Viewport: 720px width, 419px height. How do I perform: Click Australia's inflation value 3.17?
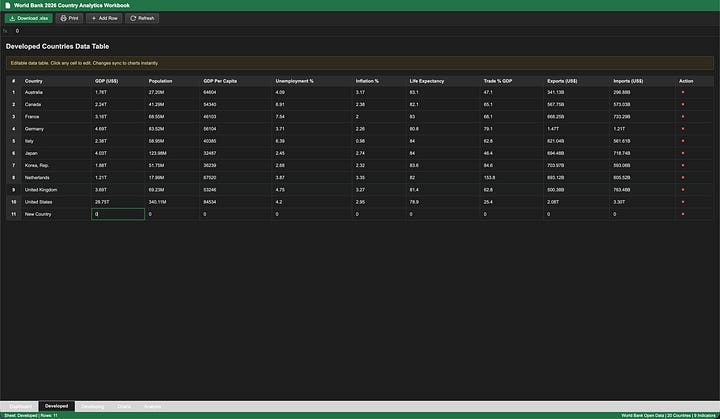tap(379, 92)
